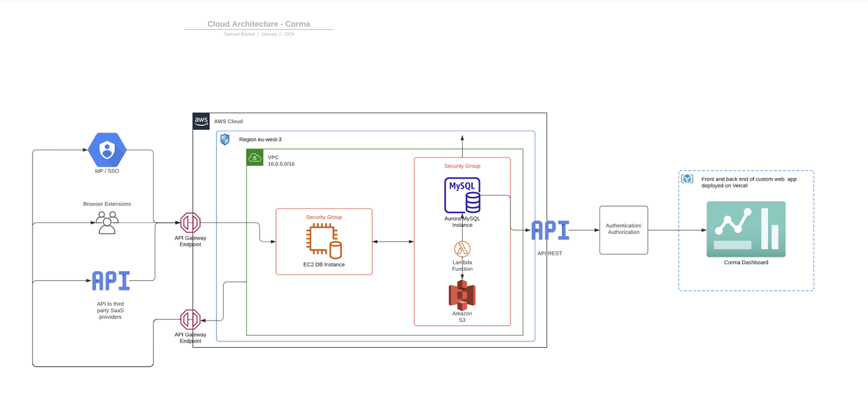Select the EC2 DB Instance chip icon
868x397 pixels.
coord(324,241)
